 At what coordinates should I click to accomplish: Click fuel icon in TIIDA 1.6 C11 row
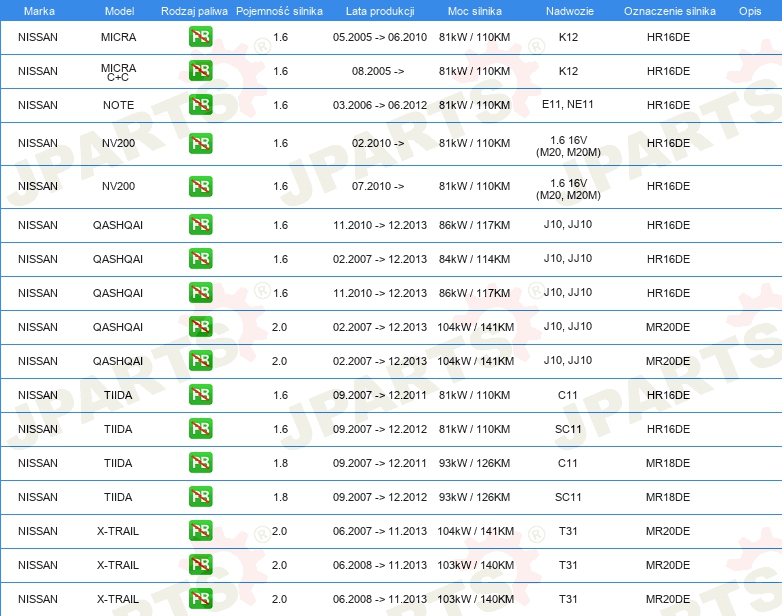(200, 395)
